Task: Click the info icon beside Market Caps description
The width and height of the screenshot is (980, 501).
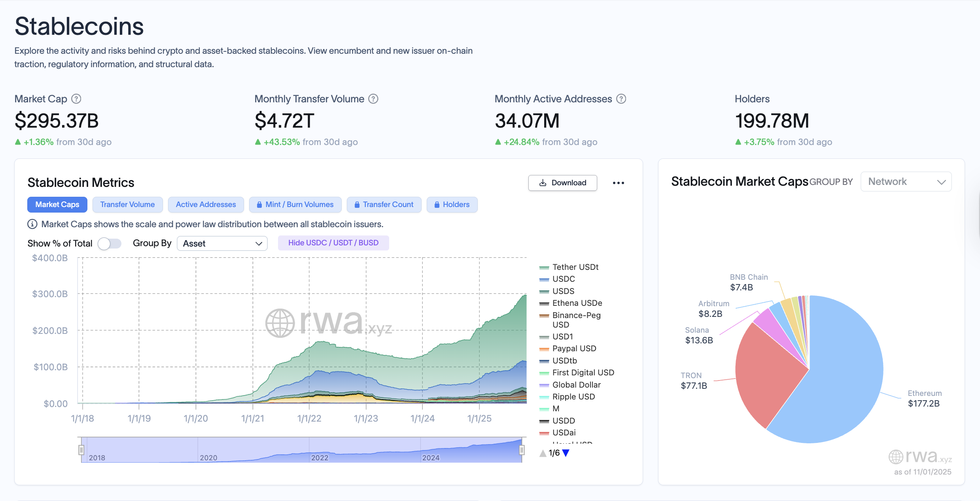Action: [x=32, y=224]
